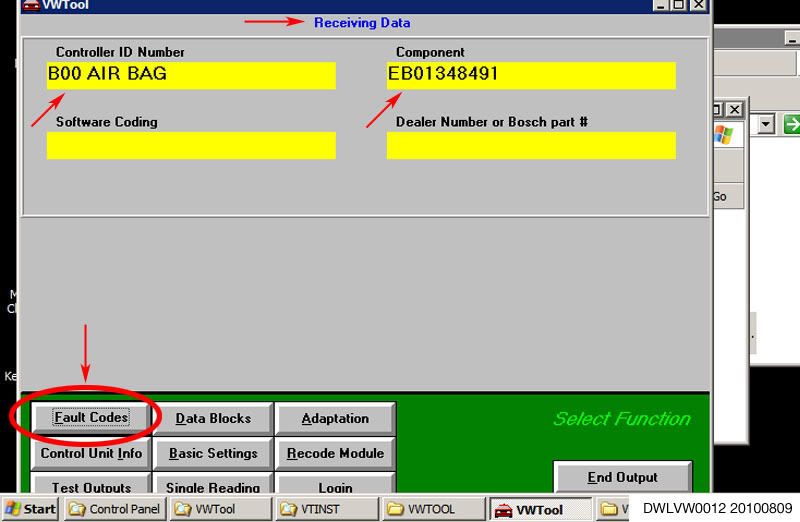Open Control Unit Info
This screenshot has height=522, width=800.
coord(91,453)
